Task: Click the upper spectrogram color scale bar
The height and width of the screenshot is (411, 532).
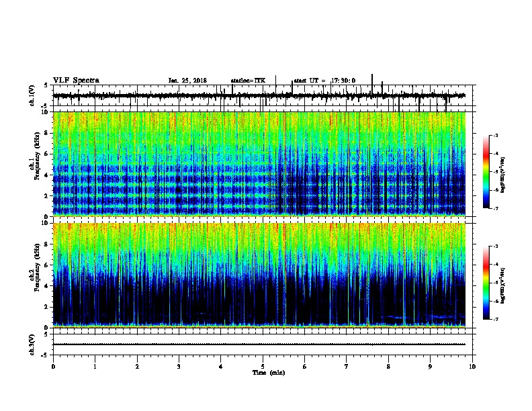Action: pos(486,172)
